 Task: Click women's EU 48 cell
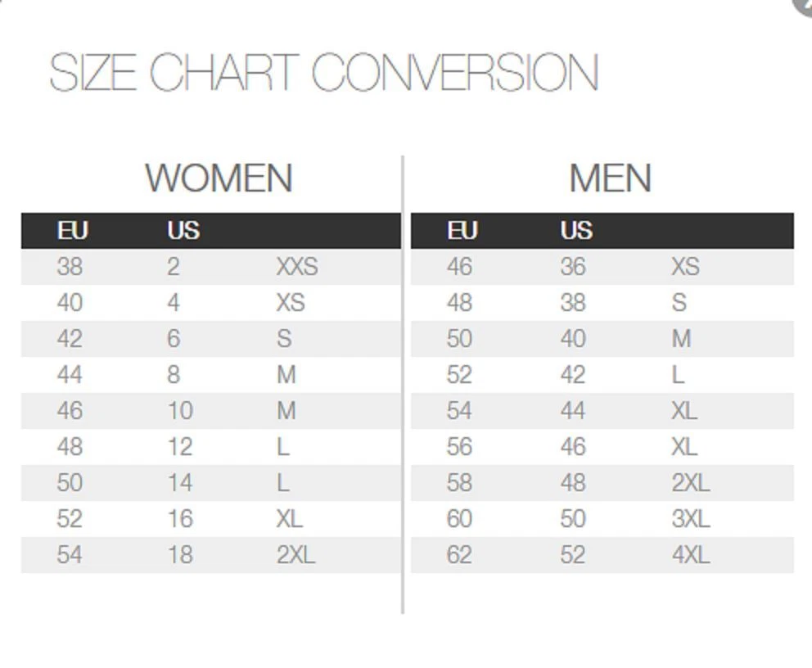tap(70, 446)
